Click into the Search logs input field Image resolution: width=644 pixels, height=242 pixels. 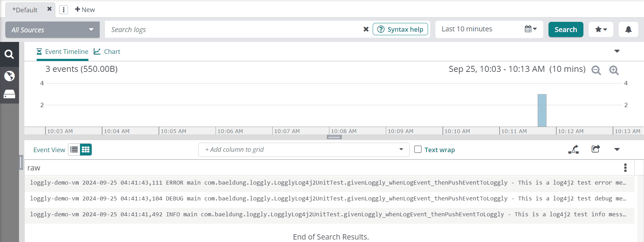[233, 30]
